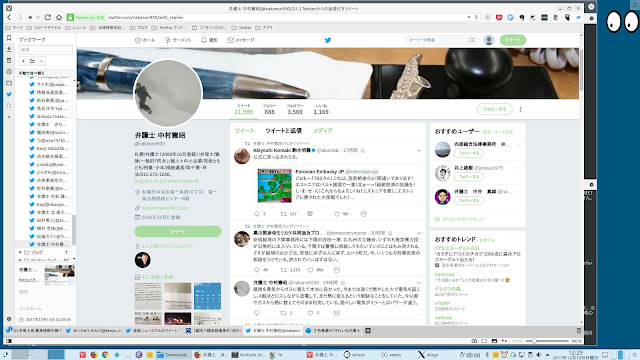Open フォロワー 3,569 count link
The height and width of the screenshot is (360, 640).
(x=295, y=109)
